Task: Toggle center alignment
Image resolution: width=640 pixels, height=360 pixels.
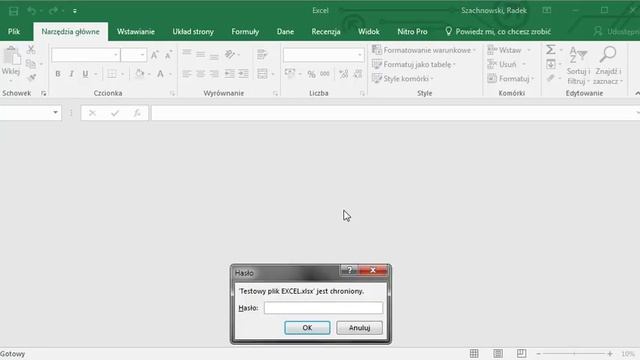Action: 200,74
